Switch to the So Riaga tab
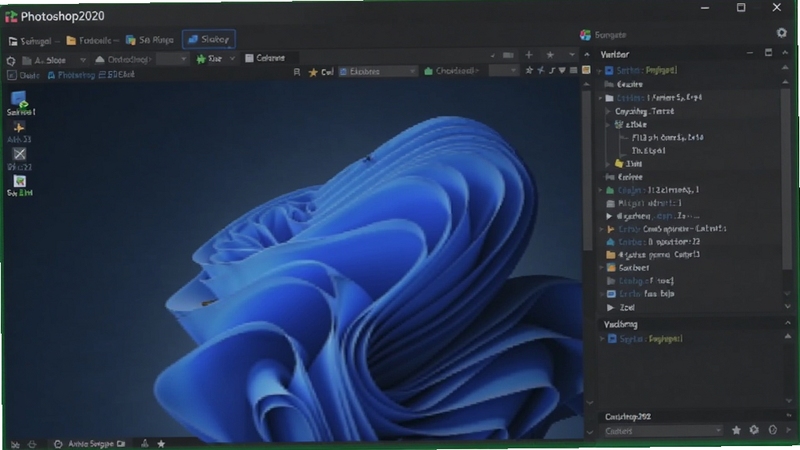Screen dimensions: 800x450 (x=150, y=40)
